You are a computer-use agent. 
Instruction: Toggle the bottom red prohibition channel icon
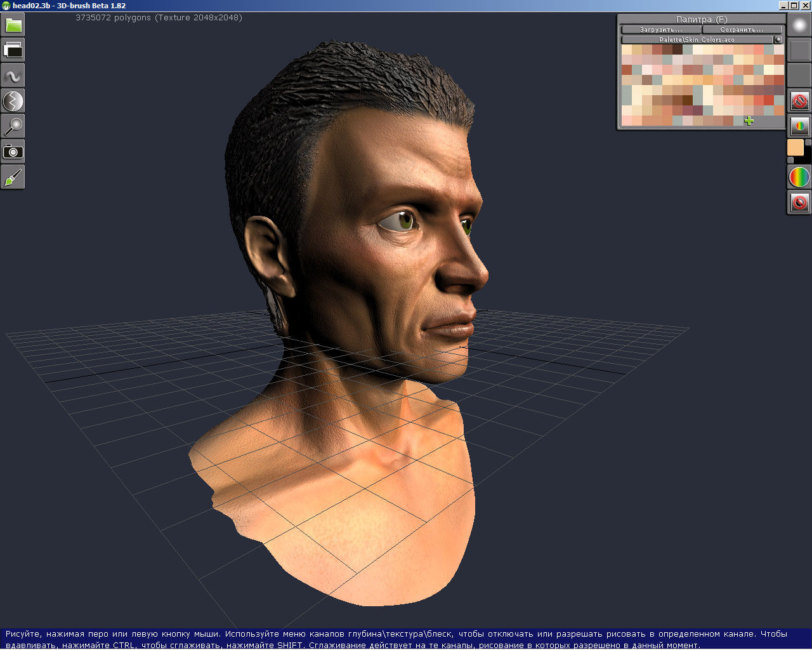[x=799, y=202]
